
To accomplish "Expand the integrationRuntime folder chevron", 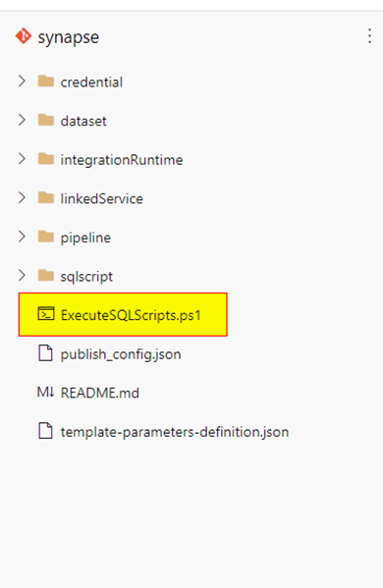I will point(22,159).
